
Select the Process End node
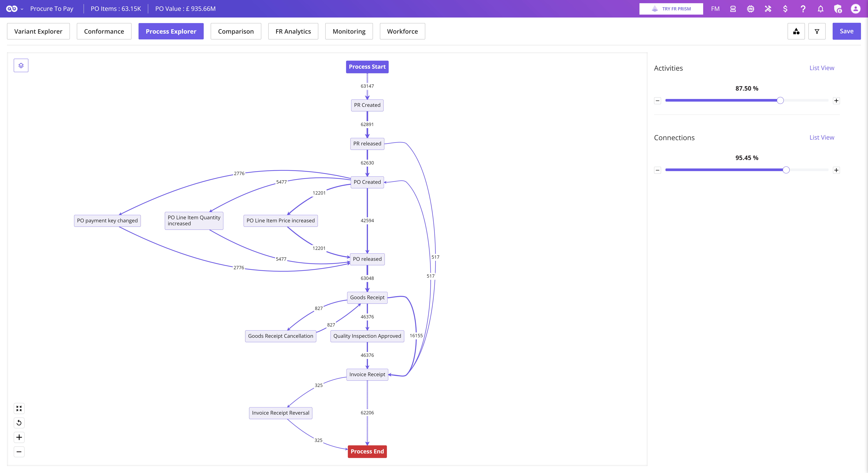point(367,451)
